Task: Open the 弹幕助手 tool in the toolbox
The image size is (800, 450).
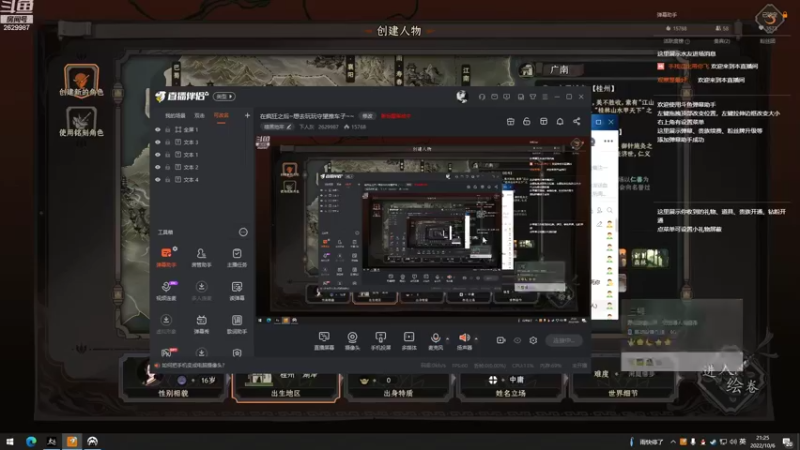Action: (166, 258)
